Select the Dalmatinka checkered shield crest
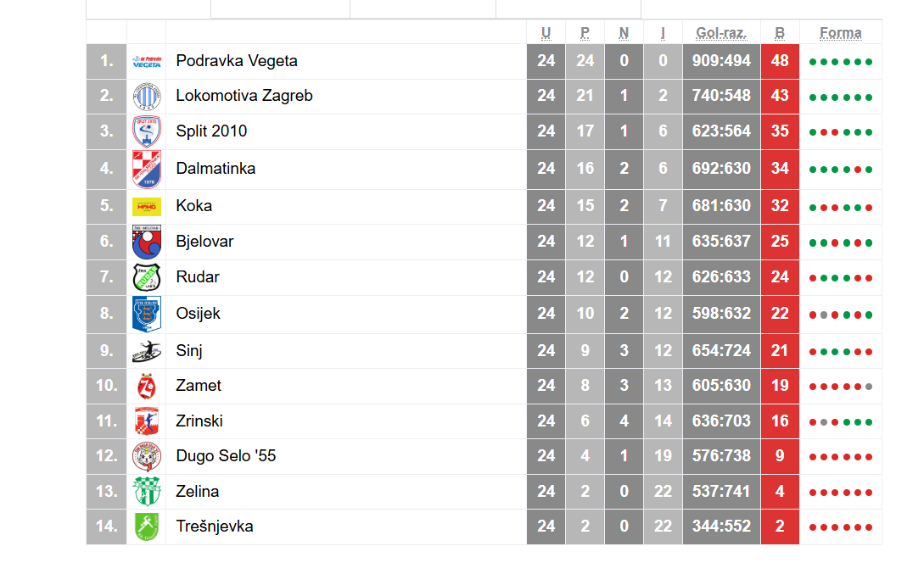This screenshot has height=574, width=924. pyautogui.click(x=147, y=170)
